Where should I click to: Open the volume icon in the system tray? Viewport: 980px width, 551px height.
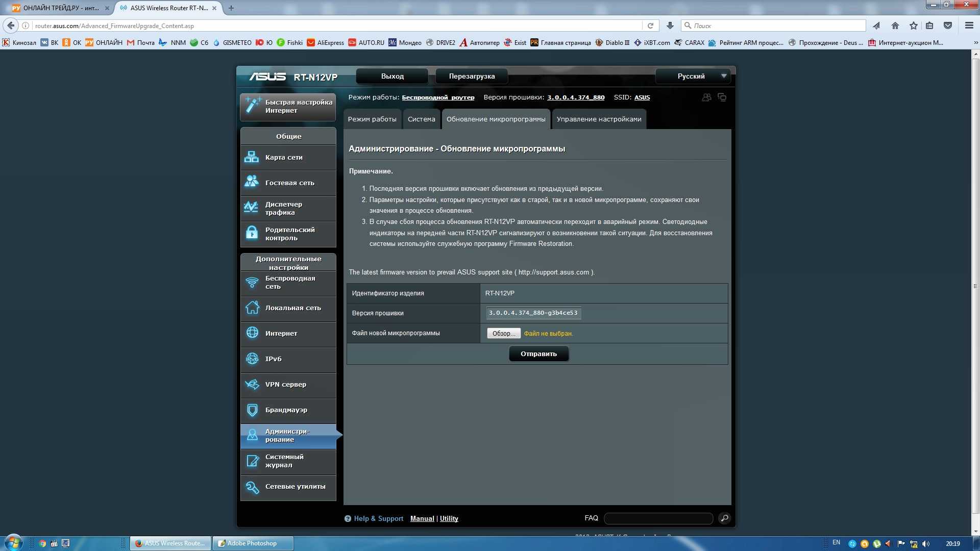click(x=925, y=544)
